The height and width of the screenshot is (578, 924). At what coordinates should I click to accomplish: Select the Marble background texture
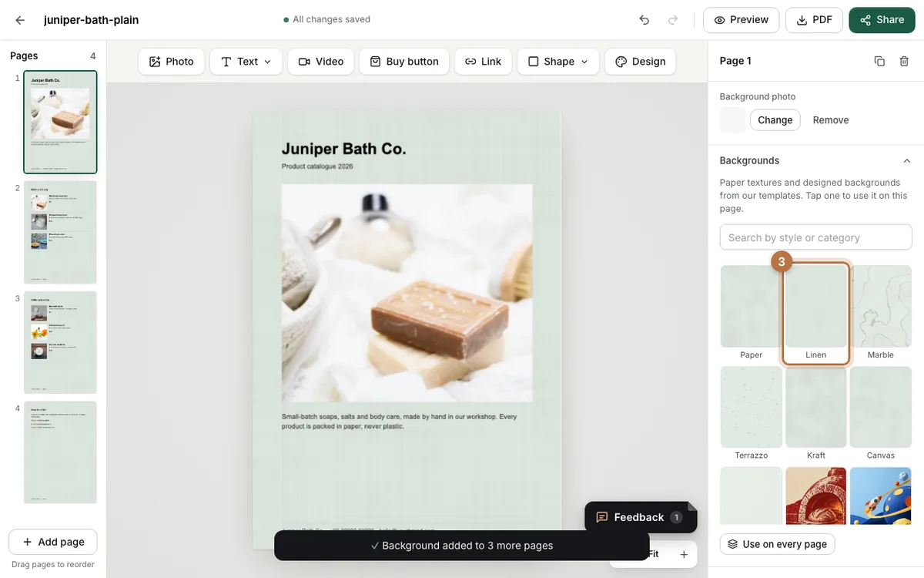(880, 312)
